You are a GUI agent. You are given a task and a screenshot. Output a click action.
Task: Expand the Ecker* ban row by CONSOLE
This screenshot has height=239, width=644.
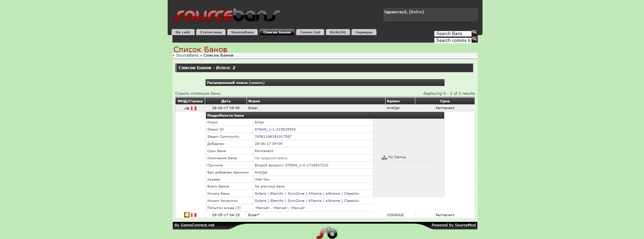tap(254, 215)
